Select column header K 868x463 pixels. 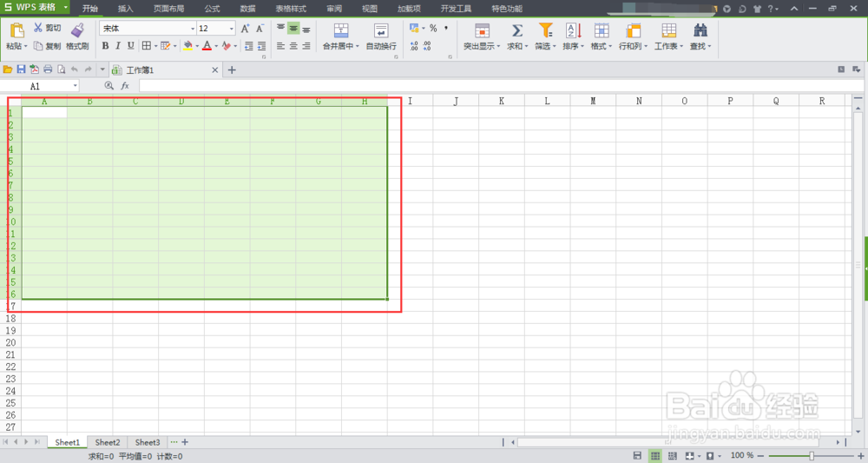tap(502, 101)
